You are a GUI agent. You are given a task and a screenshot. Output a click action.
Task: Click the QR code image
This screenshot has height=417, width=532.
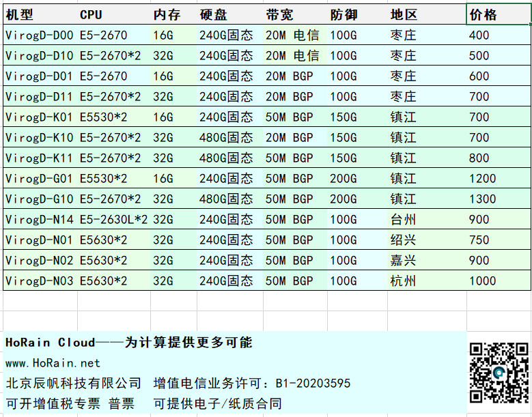(x=499, y=372)
